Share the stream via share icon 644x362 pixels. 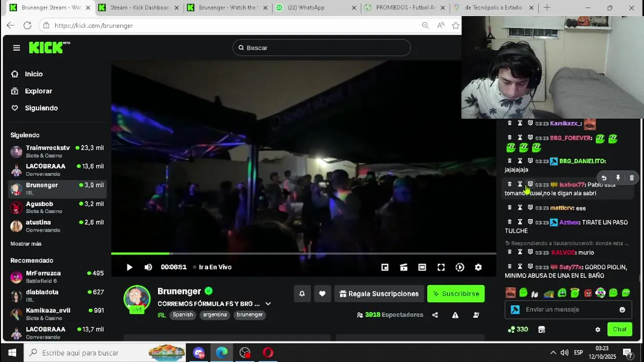coord(435,315)
